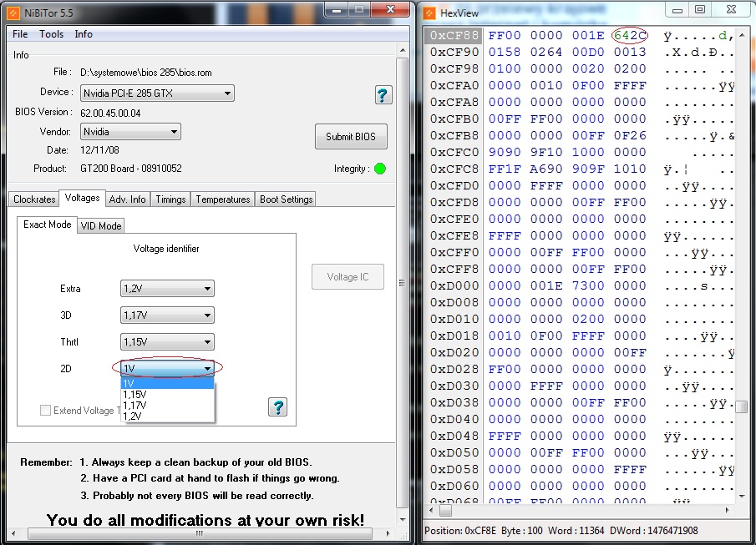Minimize the HexView window
Image resolution: width=756 pixels, height=545 pixels.
click(677, 9)
